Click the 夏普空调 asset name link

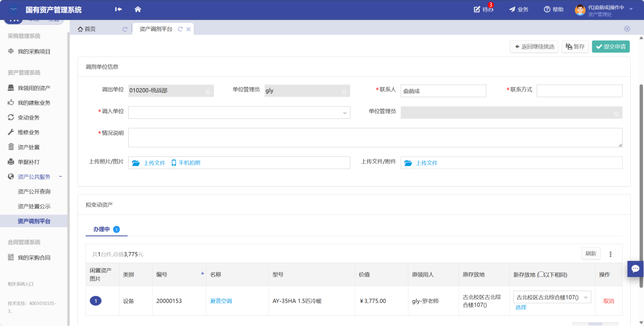(221, 301)
